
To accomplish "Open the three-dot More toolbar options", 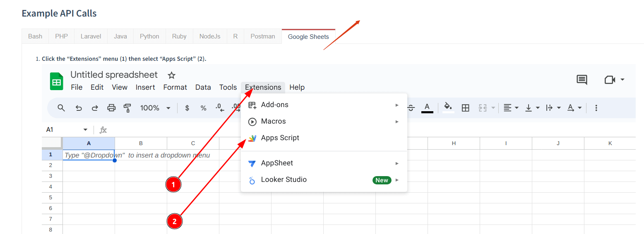I will (596, 108).
